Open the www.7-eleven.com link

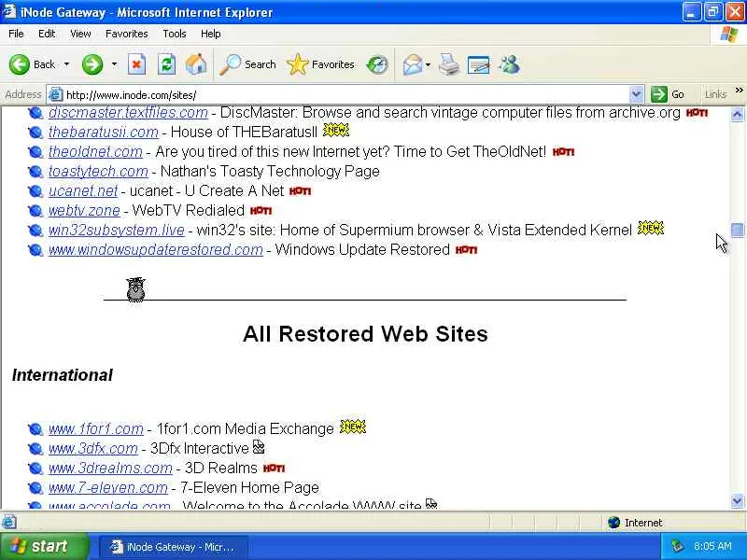coord(108,487)
